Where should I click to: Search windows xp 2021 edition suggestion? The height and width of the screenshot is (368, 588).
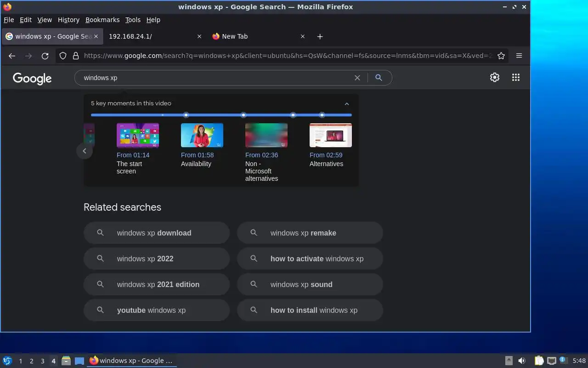tap(157, 284)
